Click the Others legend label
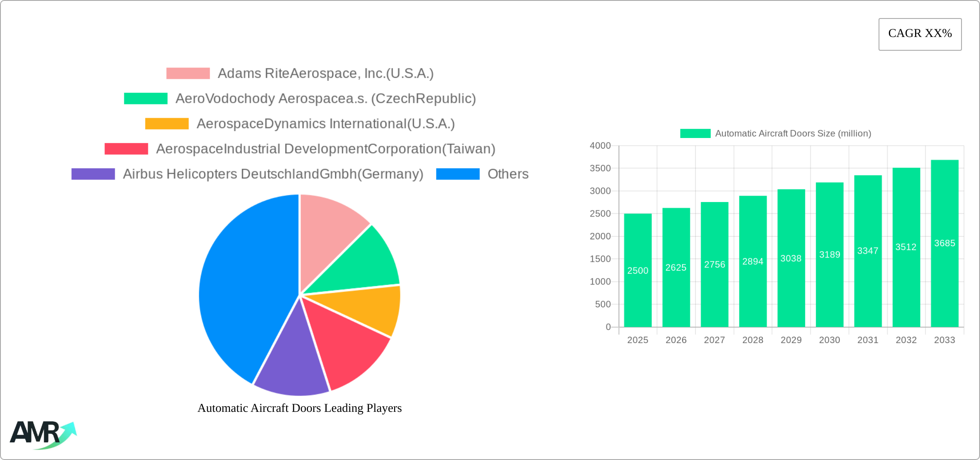Screen dimensions: 980x460 click(508, 174)
